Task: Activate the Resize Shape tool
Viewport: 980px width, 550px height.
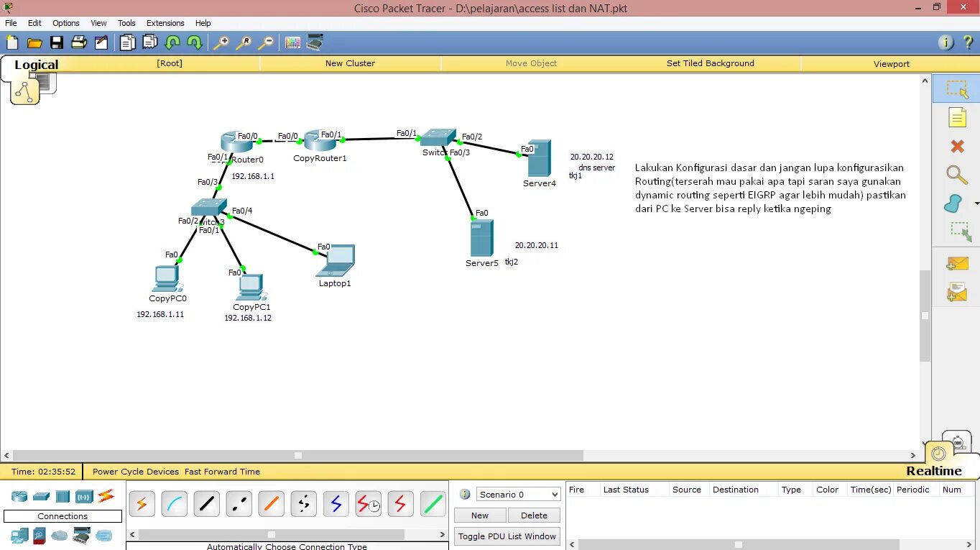Action: pyautogui.click(x=960, y=232)
